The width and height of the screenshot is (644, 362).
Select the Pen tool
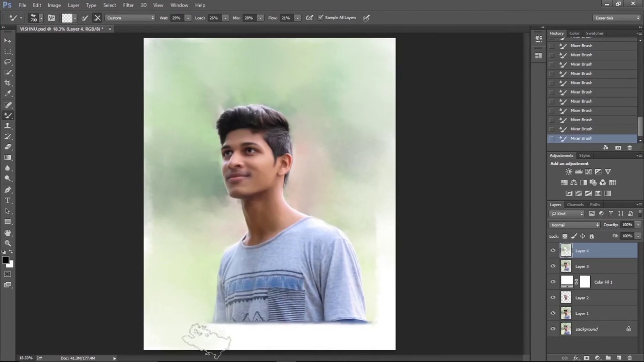click(8, 190)
